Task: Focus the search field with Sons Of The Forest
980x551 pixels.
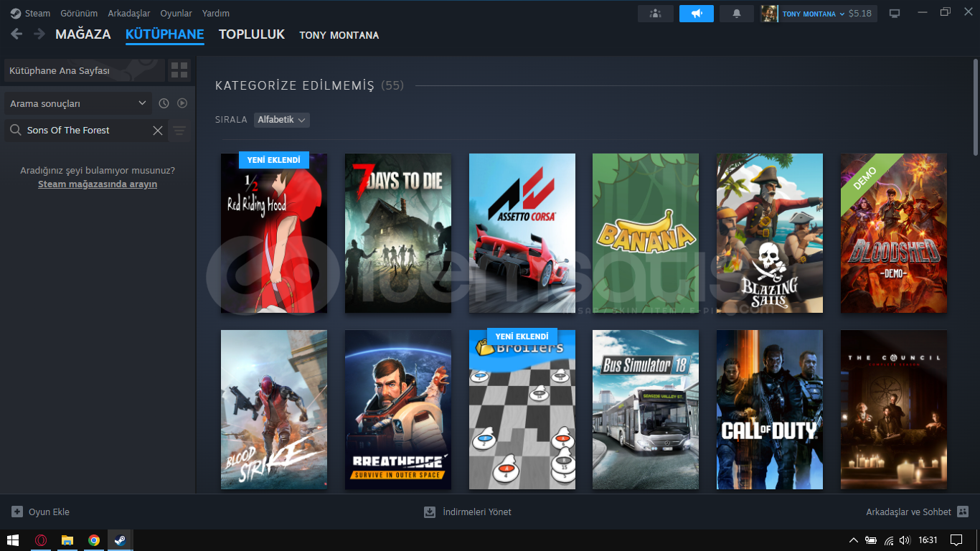Action: coord(86,130)
